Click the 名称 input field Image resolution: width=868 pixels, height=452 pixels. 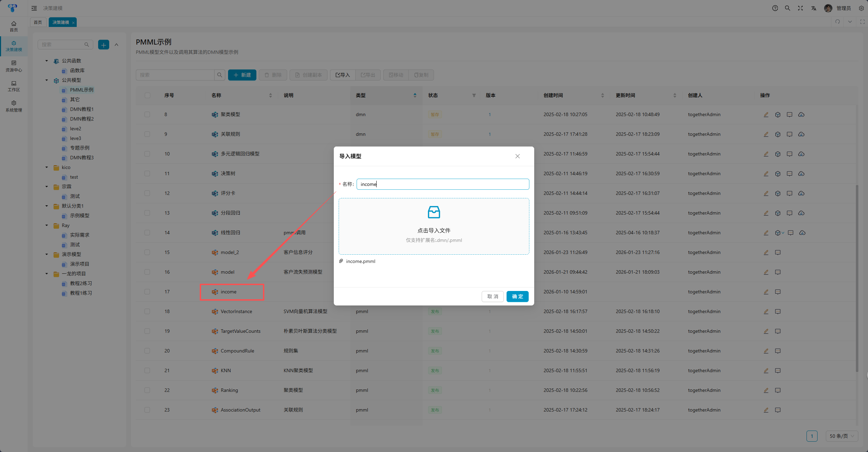pyautogui.click(x=442, y=184)
